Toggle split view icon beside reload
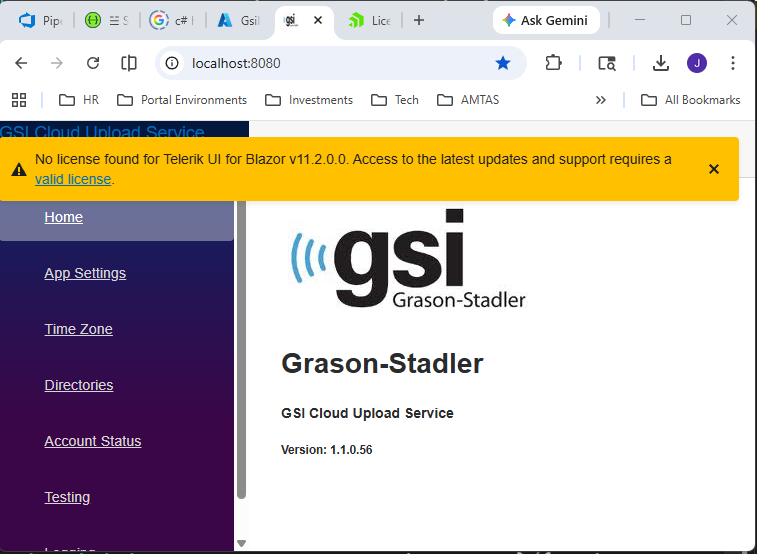The height and width of the screenshot is (554, 757). click(129, 63)
